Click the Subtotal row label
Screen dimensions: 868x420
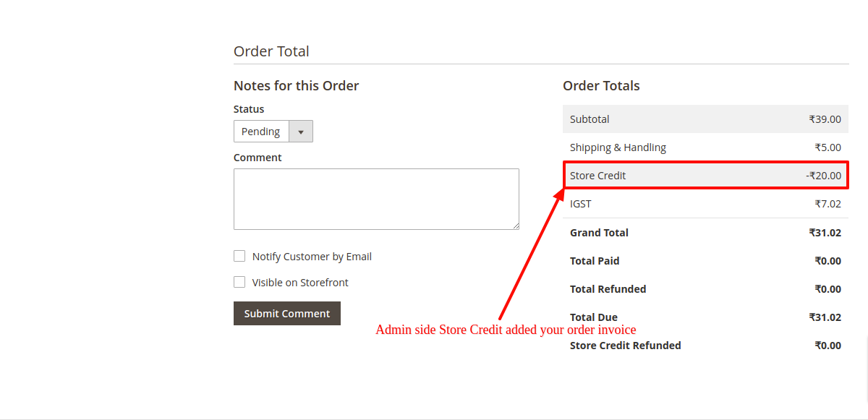pyautogui.click(x=590, y=119)
